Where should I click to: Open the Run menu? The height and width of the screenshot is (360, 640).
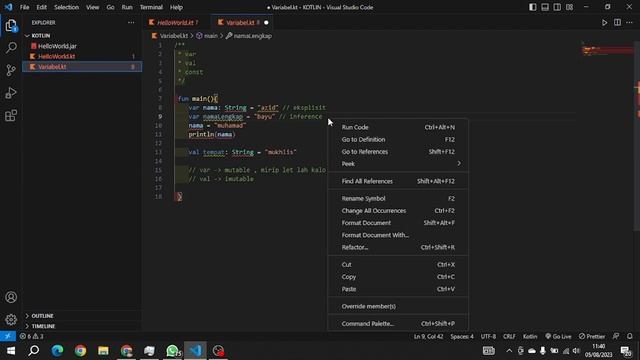127,7
